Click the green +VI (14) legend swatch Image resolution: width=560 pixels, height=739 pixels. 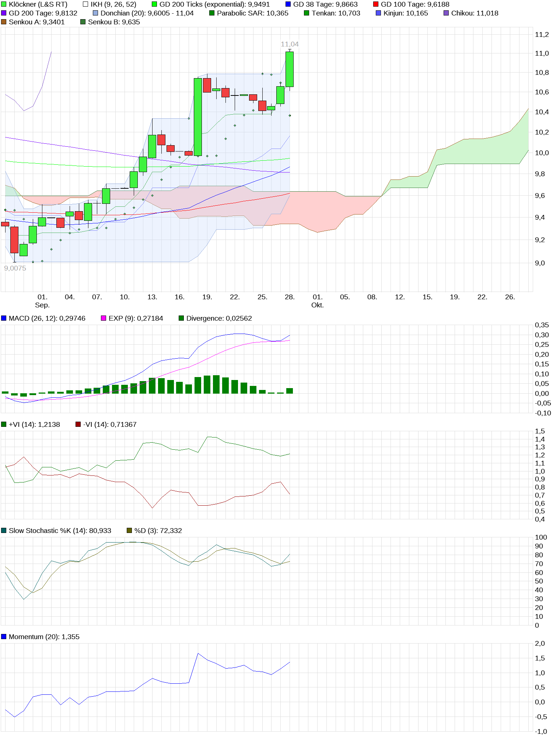click(4, 425)
